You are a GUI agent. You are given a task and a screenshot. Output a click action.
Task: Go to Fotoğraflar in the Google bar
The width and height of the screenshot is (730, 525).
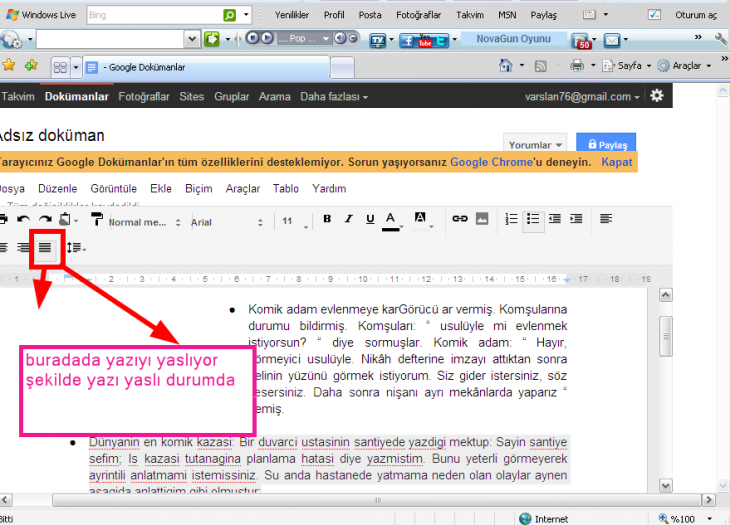(x=144, y=97)
